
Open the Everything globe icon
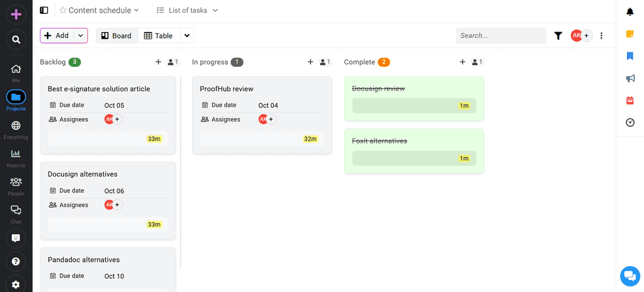pyautogui.click(x=16, y=126)
